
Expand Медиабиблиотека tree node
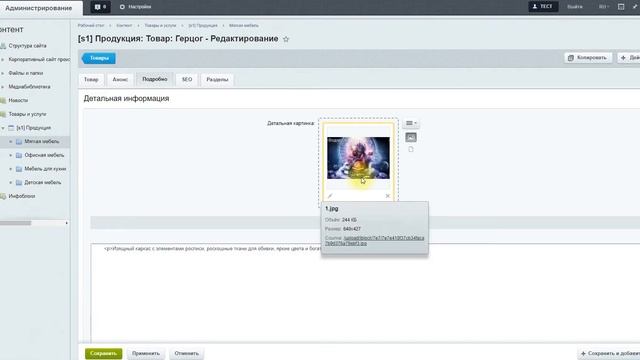pos(2,87)
